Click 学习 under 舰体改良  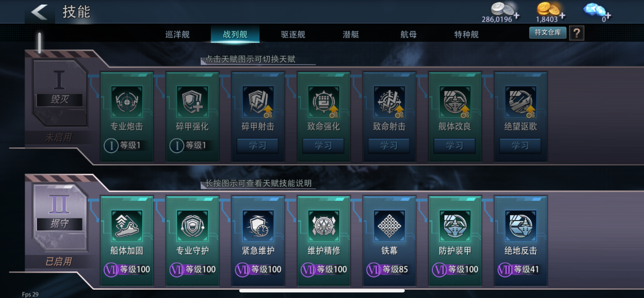click(455, 146)
